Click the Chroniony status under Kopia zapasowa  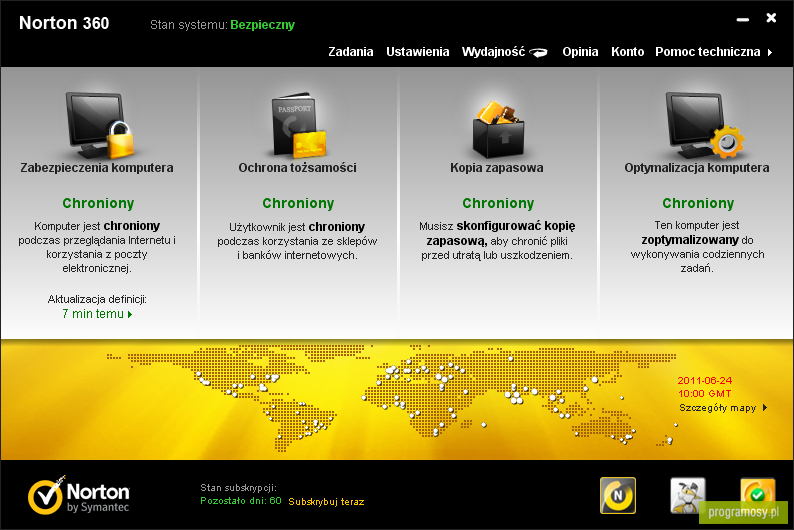point(498,203)
